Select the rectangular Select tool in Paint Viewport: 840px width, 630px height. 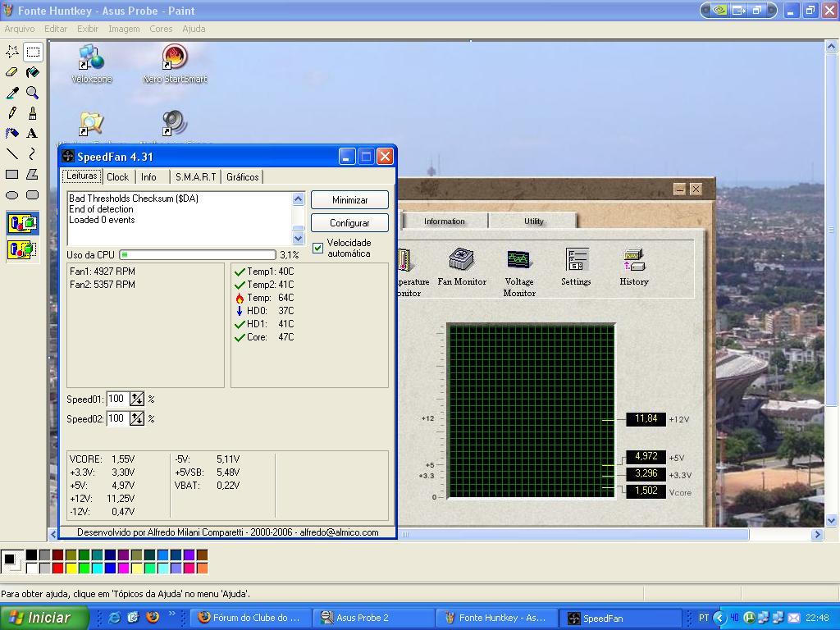pyautogui.click(x=33, y=52)
